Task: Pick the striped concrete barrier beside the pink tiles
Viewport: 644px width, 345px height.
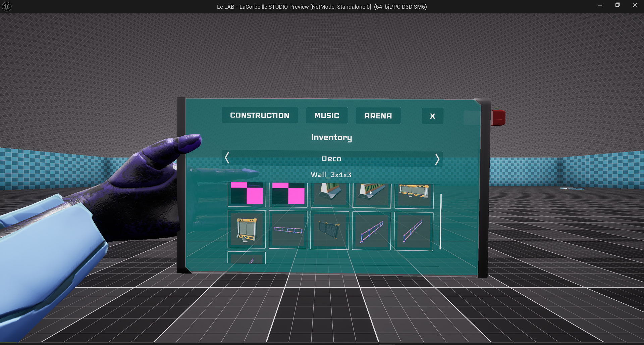Action: coord(330,194)
